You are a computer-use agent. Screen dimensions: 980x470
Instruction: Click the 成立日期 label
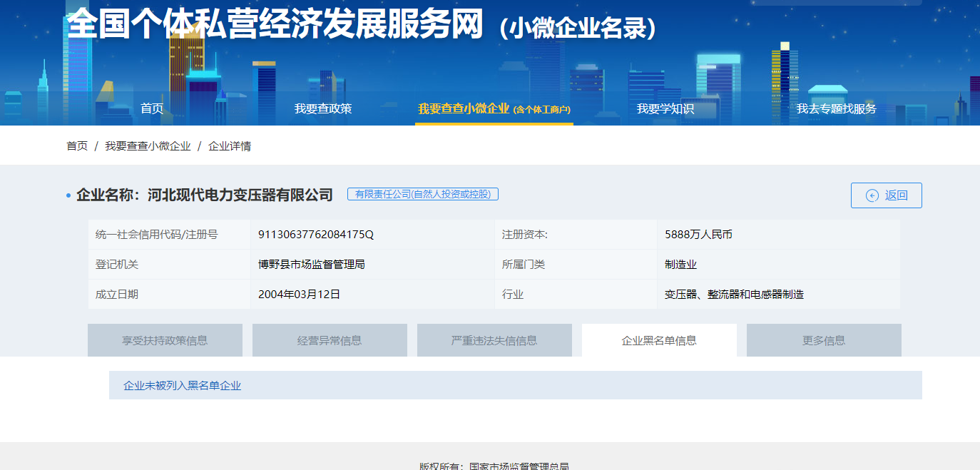tap(117, 294)
